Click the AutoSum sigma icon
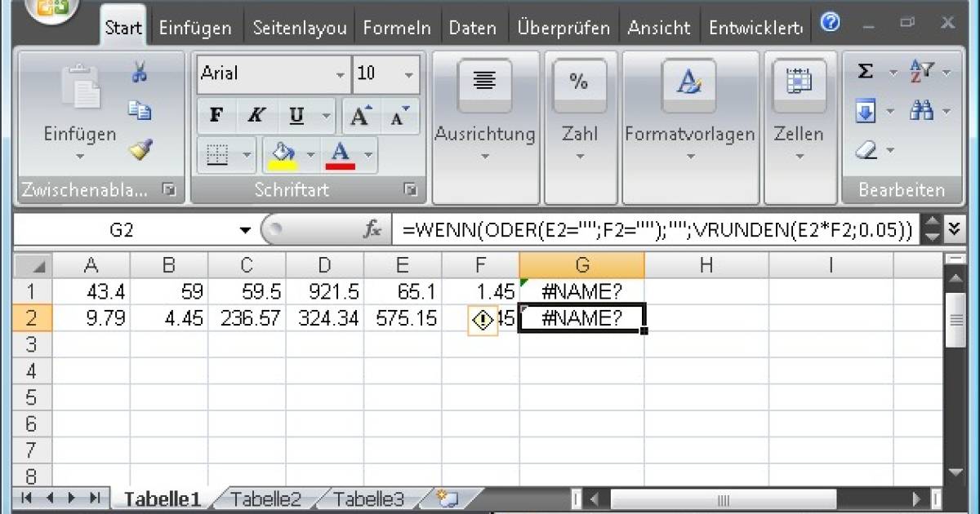This screenshot has width=980, height=514. 865,72
